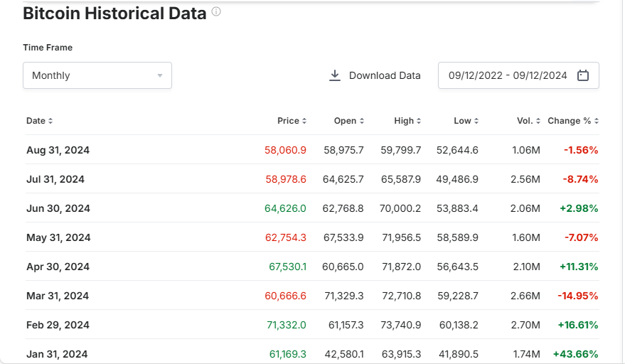Click the volume value 1.74M
This screenshot has height=364, width=625.
(x=527, y=354)
